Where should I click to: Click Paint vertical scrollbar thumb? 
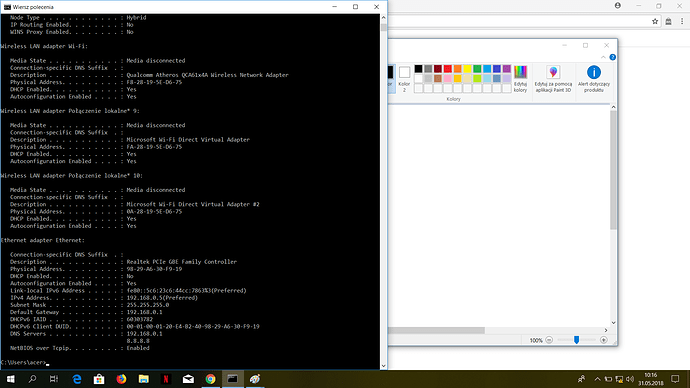point(613,169)
